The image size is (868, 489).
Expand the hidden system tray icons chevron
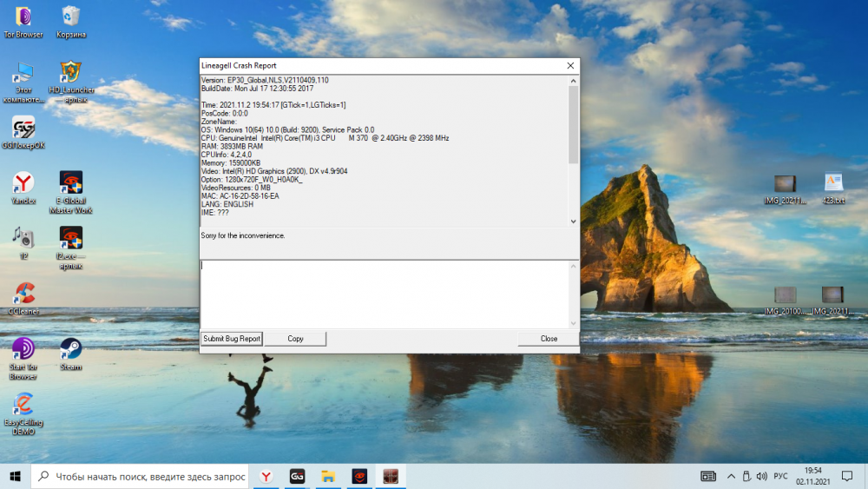(731, 476)
